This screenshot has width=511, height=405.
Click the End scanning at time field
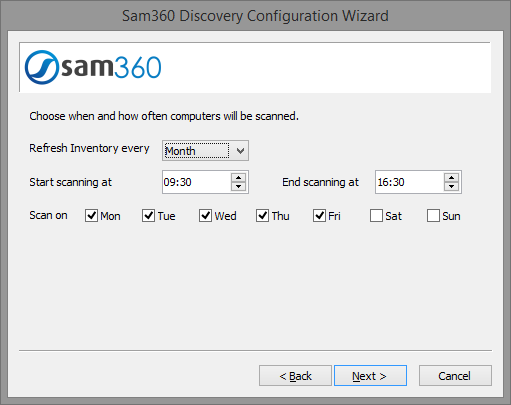(x=410, y=182)
